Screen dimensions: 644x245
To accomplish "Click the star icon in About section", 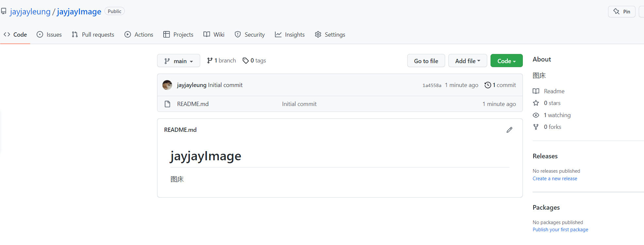I will click(x=536, y=103).
